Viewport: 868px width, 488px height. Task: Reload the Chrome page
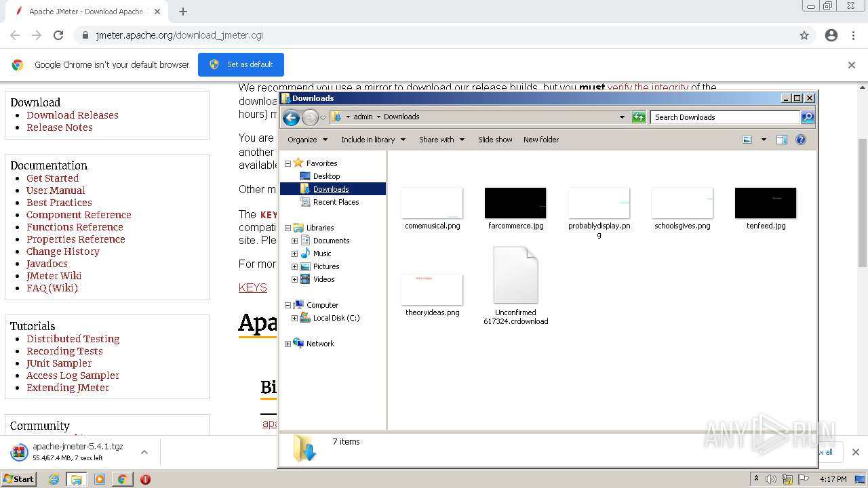(x=58, y=35)
